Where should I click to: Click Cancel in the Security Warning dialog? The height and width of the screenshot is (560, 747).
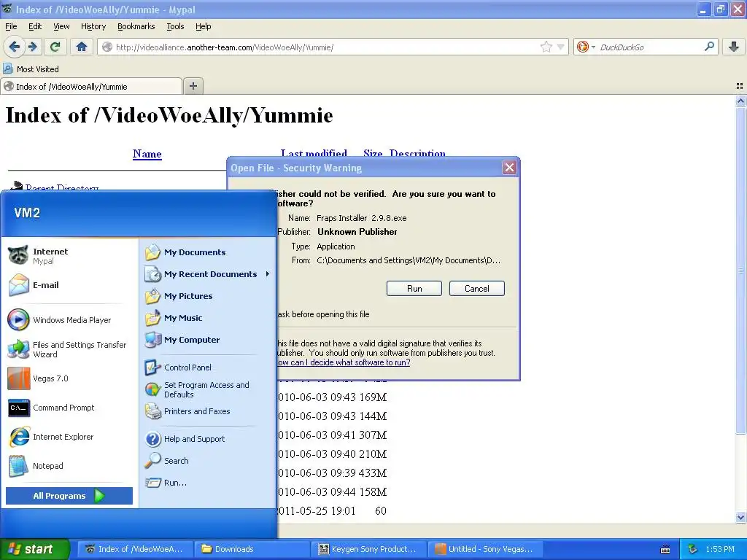pyautogui.click(x=476, y=289)
